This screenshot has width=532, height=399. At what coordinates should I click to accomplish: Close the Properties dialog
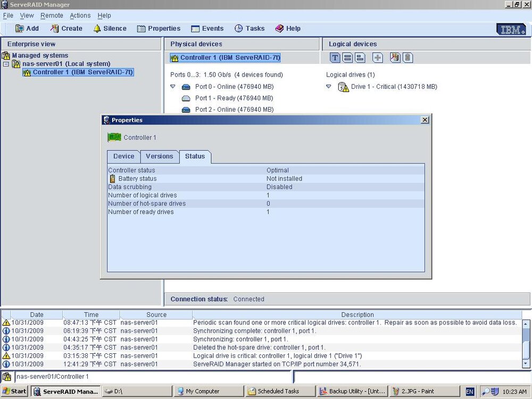[x=425, y=120]
